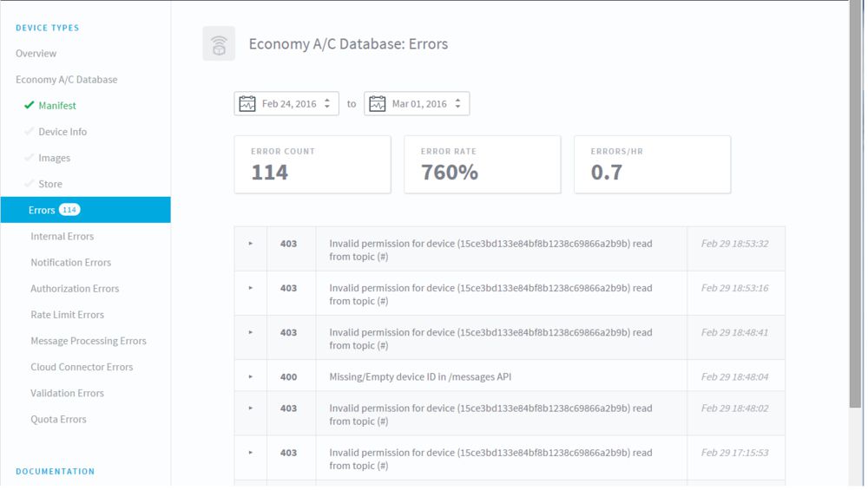Adjust the end date stepper arrows
Image resolution: width=868 pixels, height=490 pixels.
click(x=459, y=104)
